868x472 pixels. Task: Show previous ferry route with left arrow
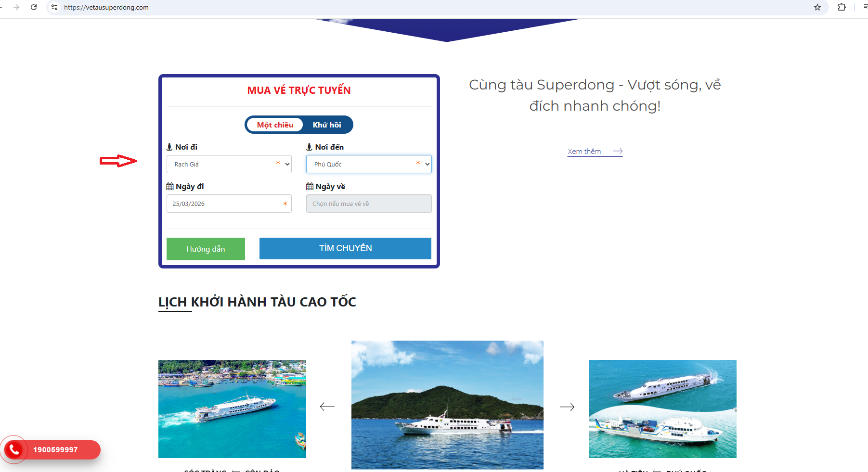pyautogui.click(x=327, y=407)
